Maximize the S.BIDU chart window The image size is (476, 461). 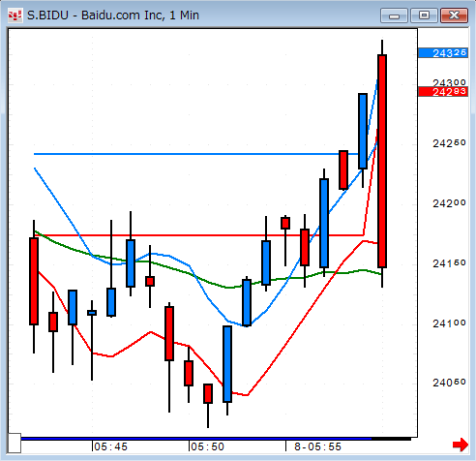pos(424,15)
